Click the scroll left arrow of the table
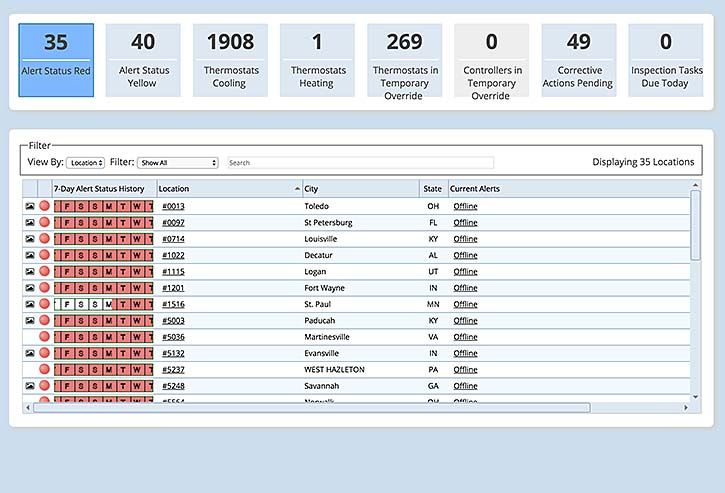This screenshot has width=725, height=493. point(28,407)
